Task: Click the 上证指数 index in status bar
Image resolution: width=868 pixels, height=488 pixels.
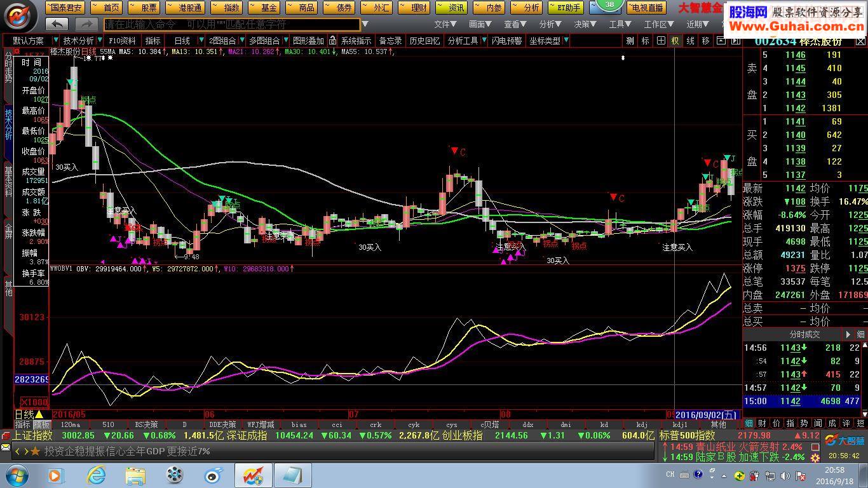Action: [x=32, y=436]
